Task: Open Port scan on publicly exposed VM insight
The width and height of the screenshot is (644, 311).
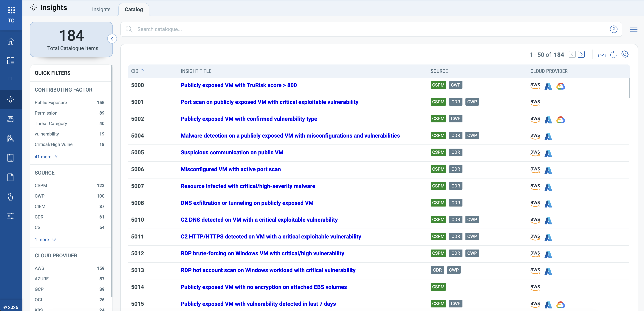Action: 269,102
